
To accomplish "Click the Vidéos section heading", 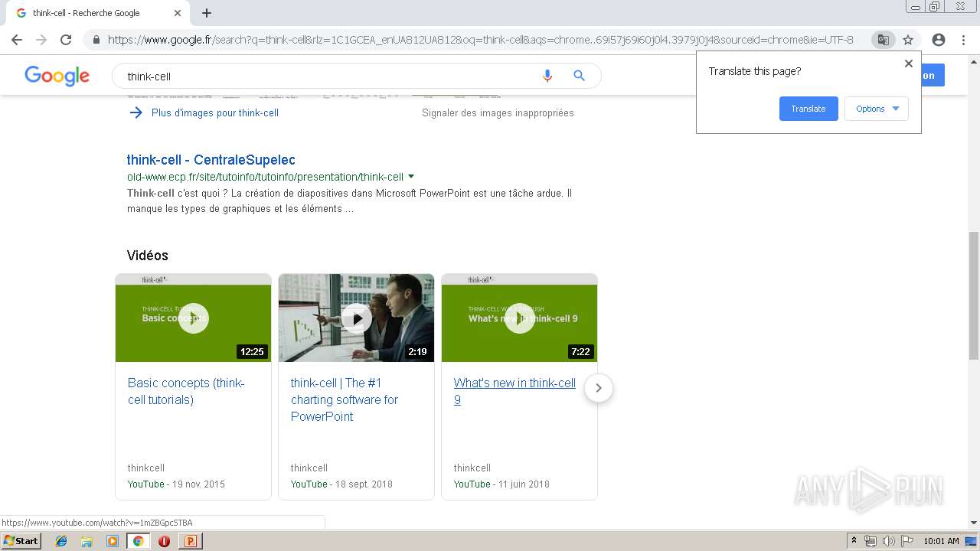I will 148,256.
